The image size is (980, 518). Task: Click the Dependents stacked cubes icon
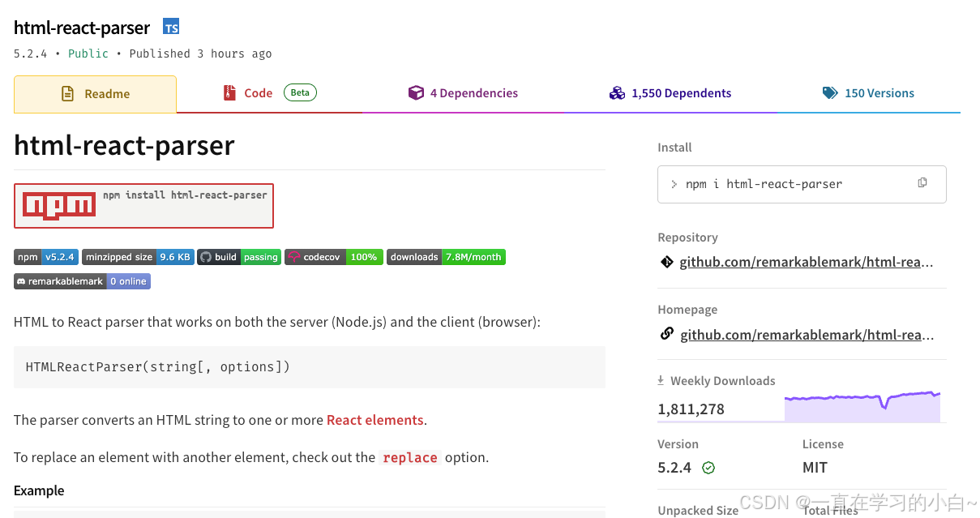[617, 93]
